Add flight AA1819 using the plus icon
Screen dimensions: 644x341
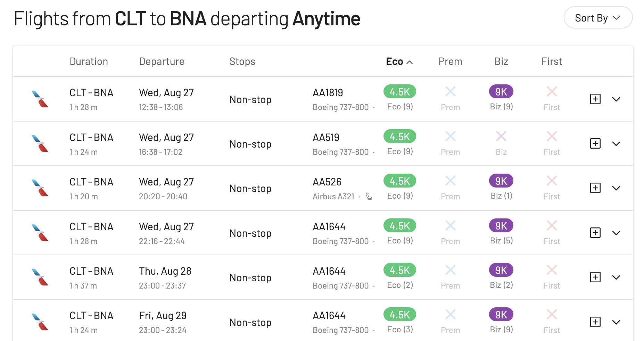[595, 99]
